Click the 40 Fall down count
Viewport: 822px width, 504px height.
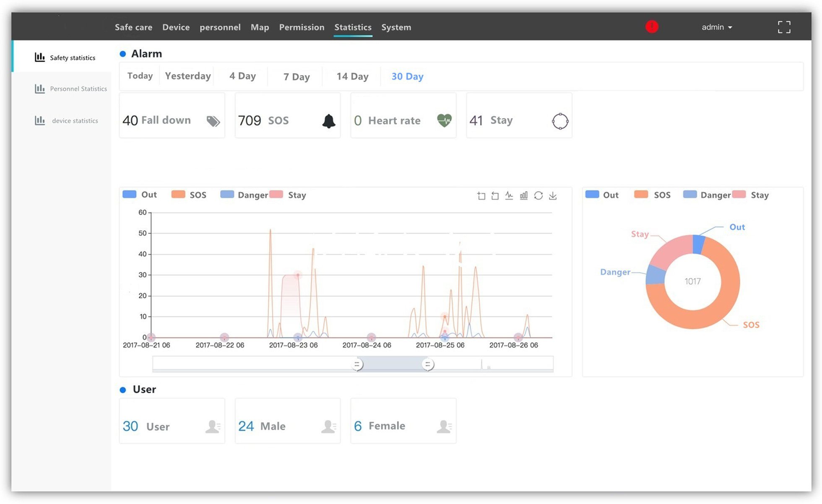tap(130, 121)
